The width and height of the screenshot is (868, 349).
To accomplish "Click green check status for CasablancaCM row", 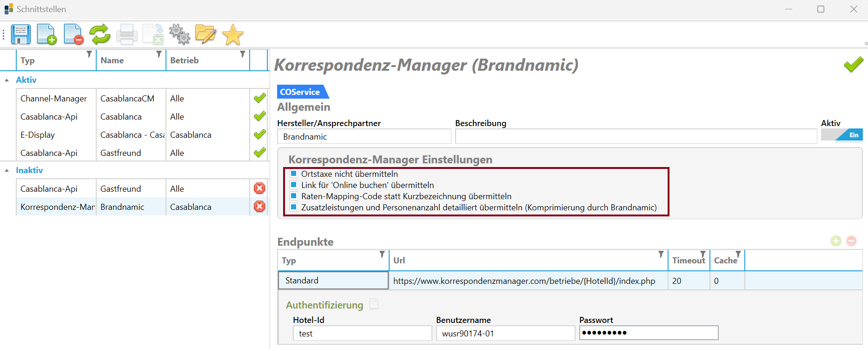I will (259, 98).
